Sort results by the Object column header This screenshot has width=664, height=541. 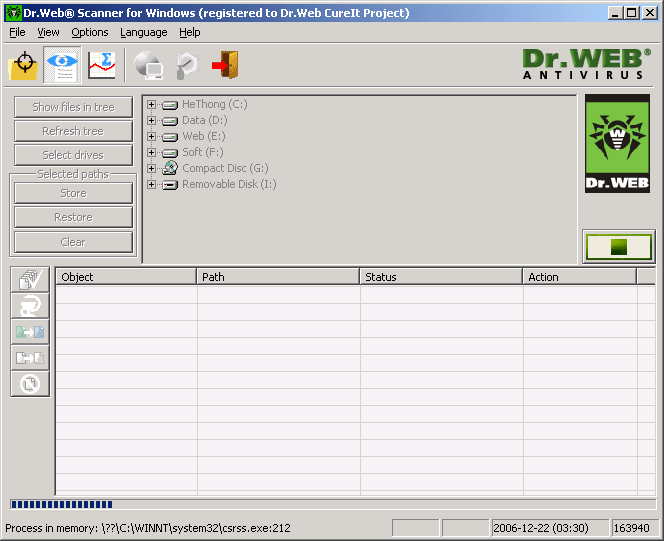click(x=126, y=277)
